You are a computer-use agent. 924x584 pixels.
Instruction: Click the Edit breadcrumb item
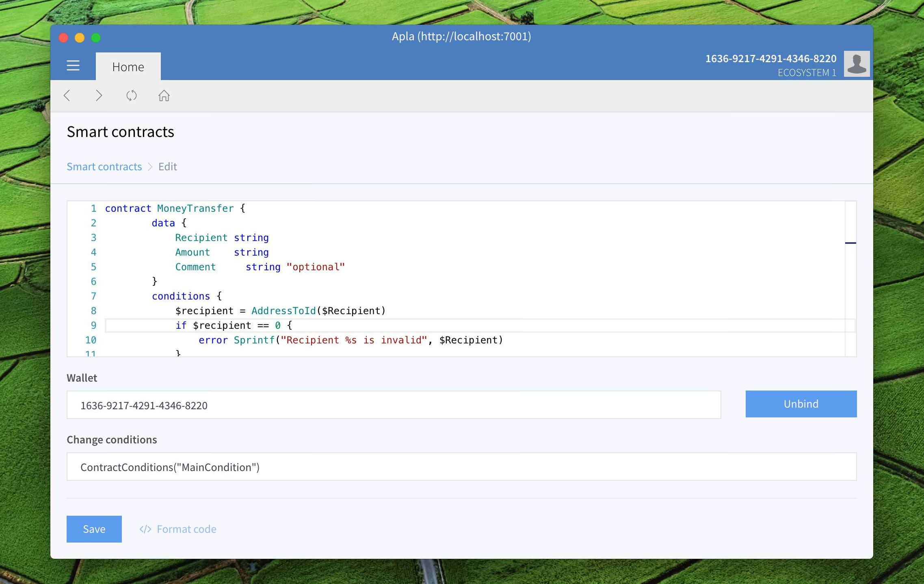point(167,167)
